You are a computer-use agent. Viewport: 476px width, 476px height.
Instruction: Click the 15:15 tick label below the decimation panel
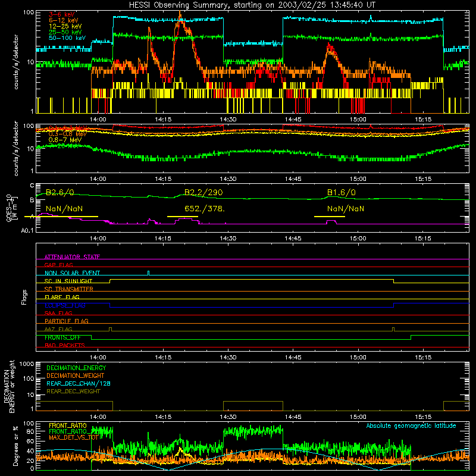423,417
